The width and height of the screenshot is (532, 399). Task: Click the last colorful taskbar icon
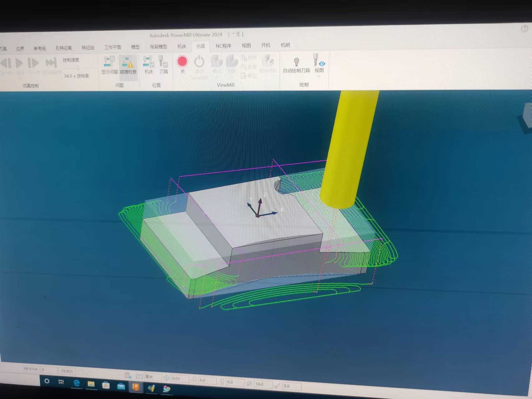167,389
